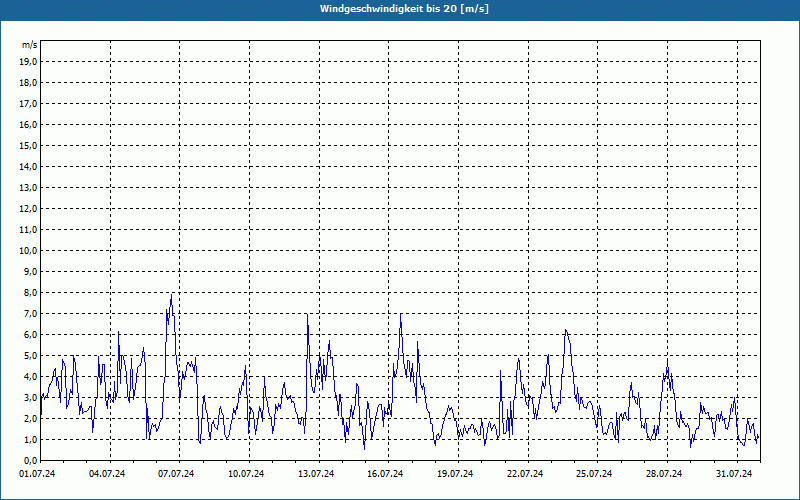Viewport: 800px width, 500px height.
Task: Click the 9,0 y-axis label
Action: tap(30, 271)
